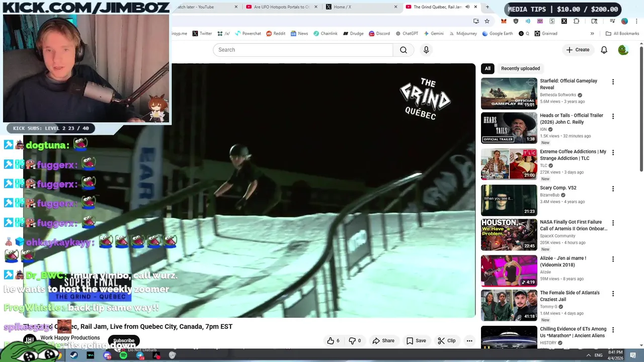This screenshot has height=362, width=644.
Task: Open the Reddit bookmark
Action: 276,34
